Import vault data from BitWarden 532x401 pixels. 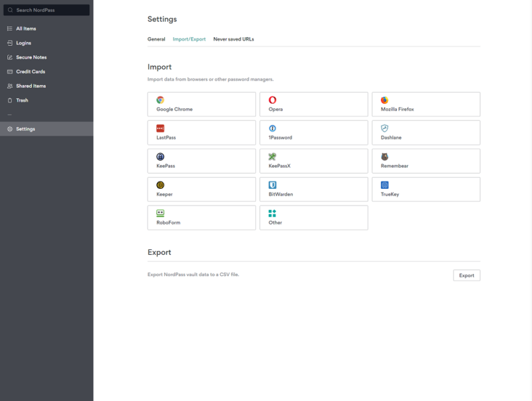click(x=313, y=189)
